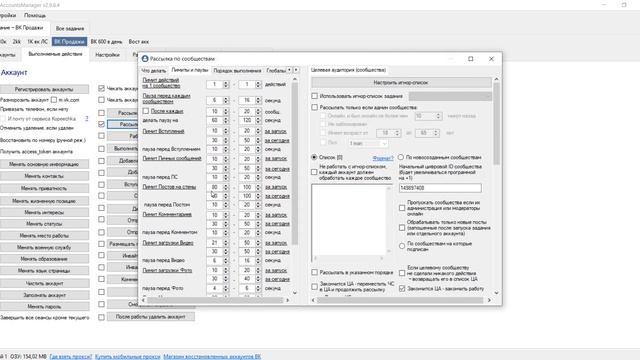Viewport: 640px width, 360px height.
Task: Open the Купить мобильные прокси link
Action: tap(127, 356)
